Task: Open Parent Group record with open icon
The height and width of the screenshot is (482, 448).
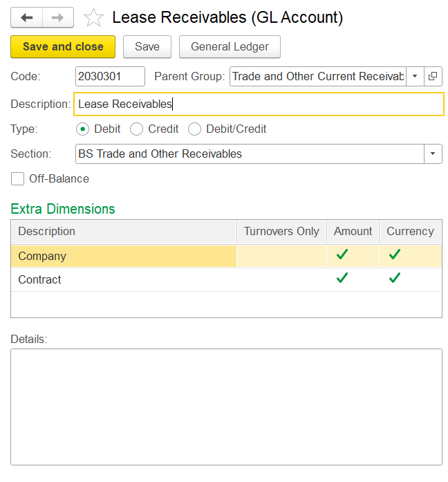Action: click(433, 76)
